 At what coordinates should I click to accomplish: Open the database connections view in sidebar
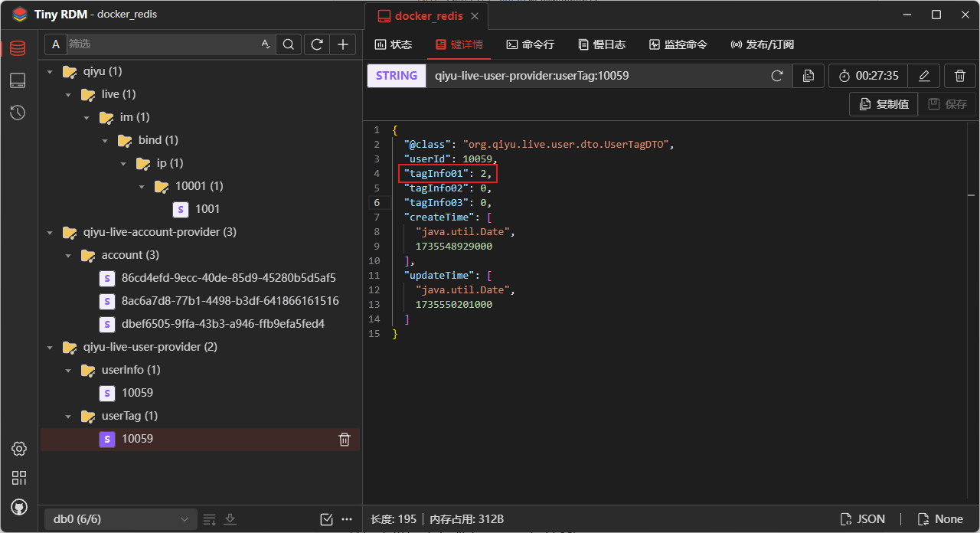click(x=18, y=48)
